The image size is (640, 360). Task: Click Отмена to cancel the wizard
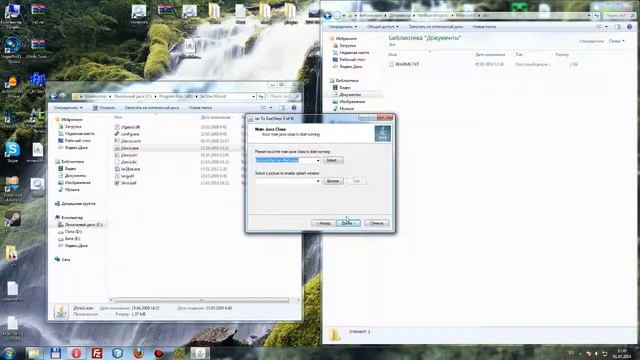pos(376,223)
